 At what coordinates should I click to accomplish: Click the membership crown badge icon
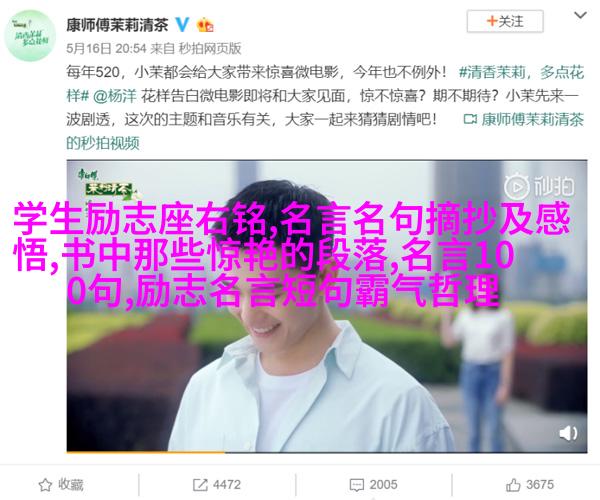(205, 25)
